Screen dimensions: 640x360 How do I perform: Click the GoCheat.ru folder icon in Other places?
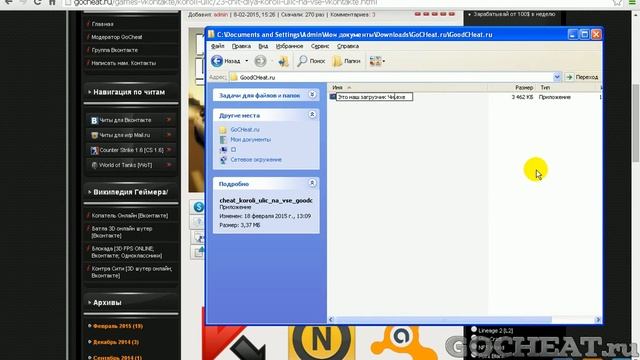coord(223,130)
